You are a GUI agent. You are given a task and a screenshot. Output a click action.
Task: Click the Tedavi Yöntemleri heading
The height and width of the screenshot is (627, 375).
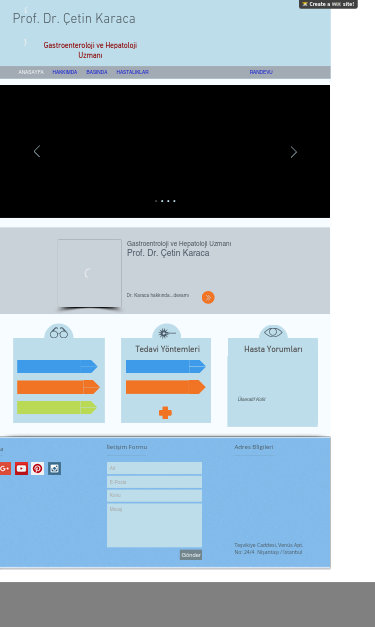(167, 349)
